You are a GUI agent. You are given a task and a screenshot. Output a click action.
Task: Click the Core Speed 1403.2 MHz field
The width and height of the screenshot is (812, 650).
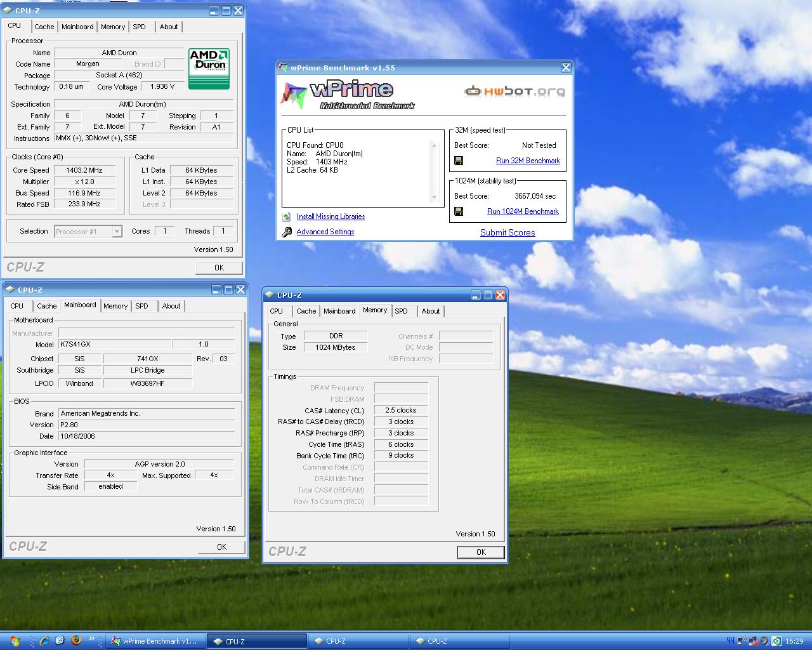coord(84,171)
